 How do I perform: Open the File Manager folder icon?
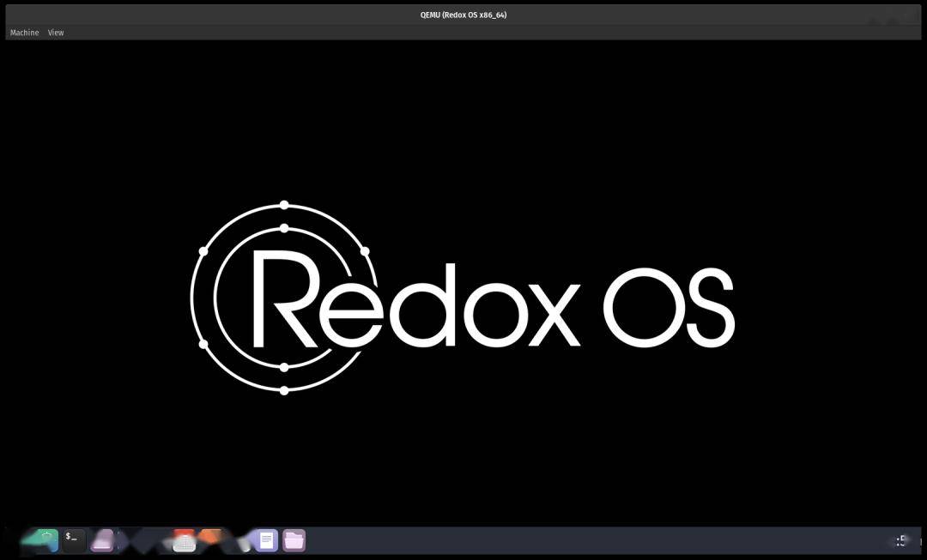294,540
